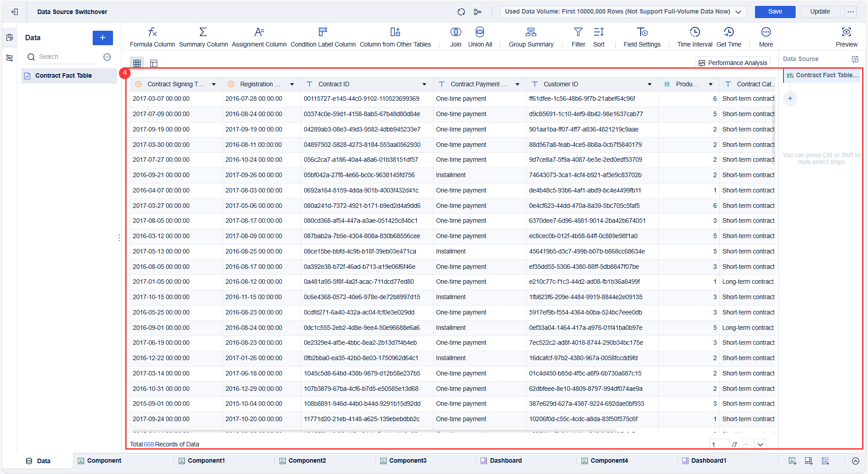Click the Get Time tool

click(x=729, y=36)
